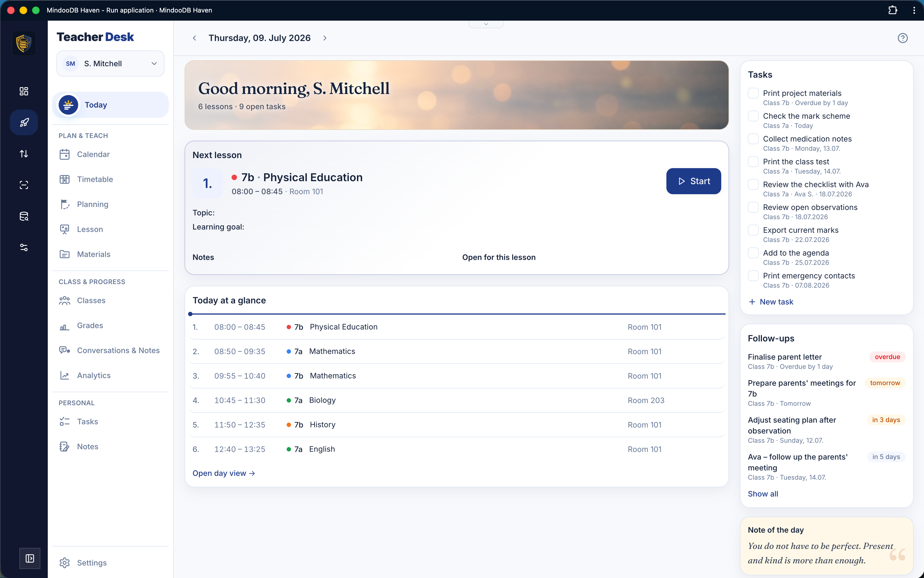Follow the Open day view link
Image resolution: width=924 pixels, height=578 pixels.
(x=224, y=473)
